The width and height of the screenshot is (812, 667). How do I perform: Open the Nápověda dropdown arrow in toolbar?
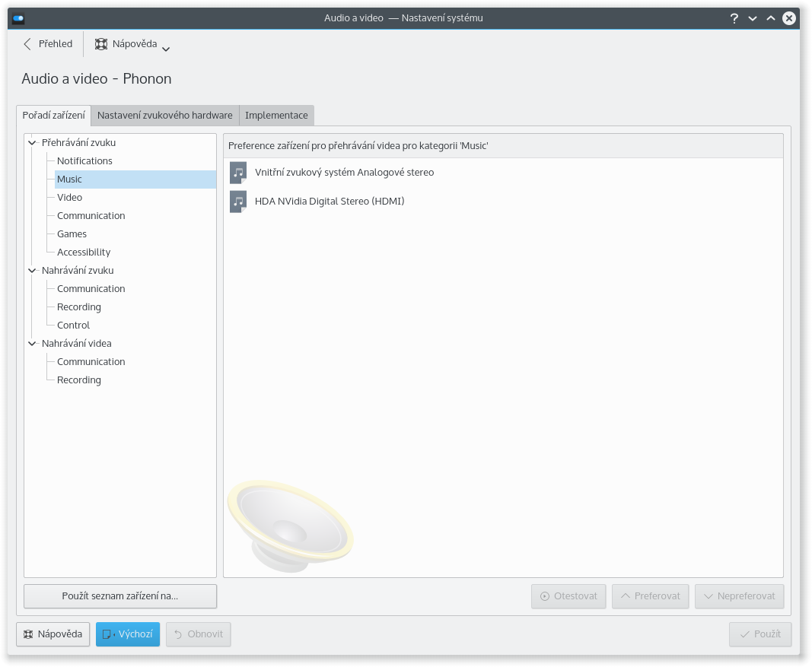(166, 49)
